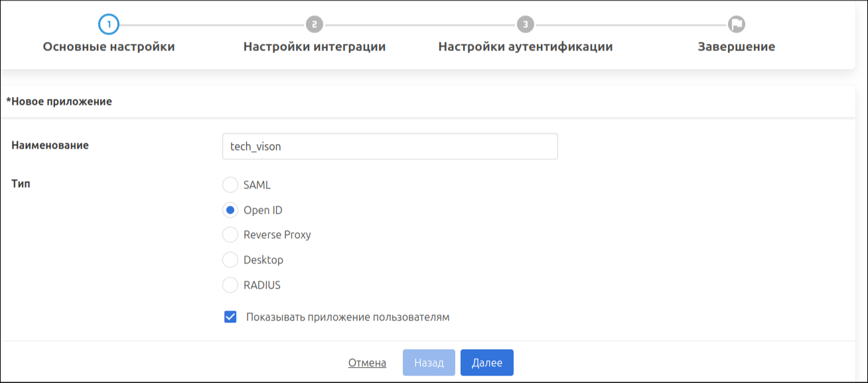Click the Отмена link
The image size is (868, 383).
pyautogui.click(x=367, y=363)
